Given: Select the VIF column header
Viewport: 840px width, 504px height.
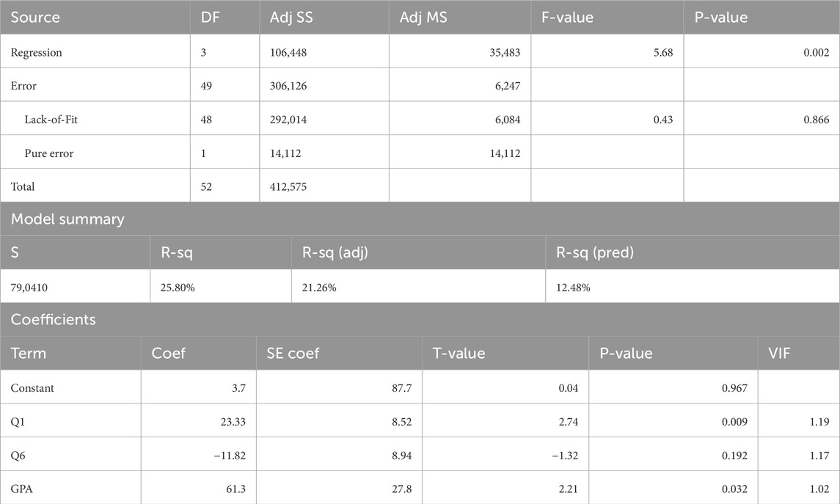Looking at the screenshot, I should pos(780,353).
